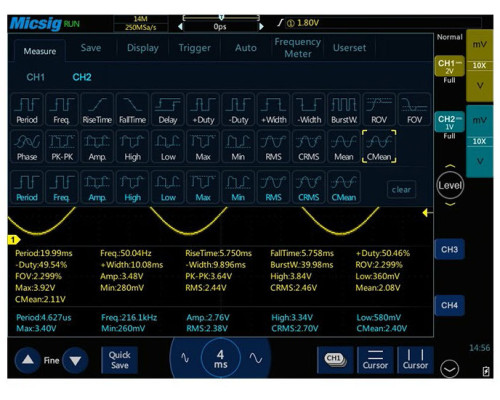The height and width of the screenshot is (400, 500).
Task: Switch to the Save tab
Action: (91, 48)
